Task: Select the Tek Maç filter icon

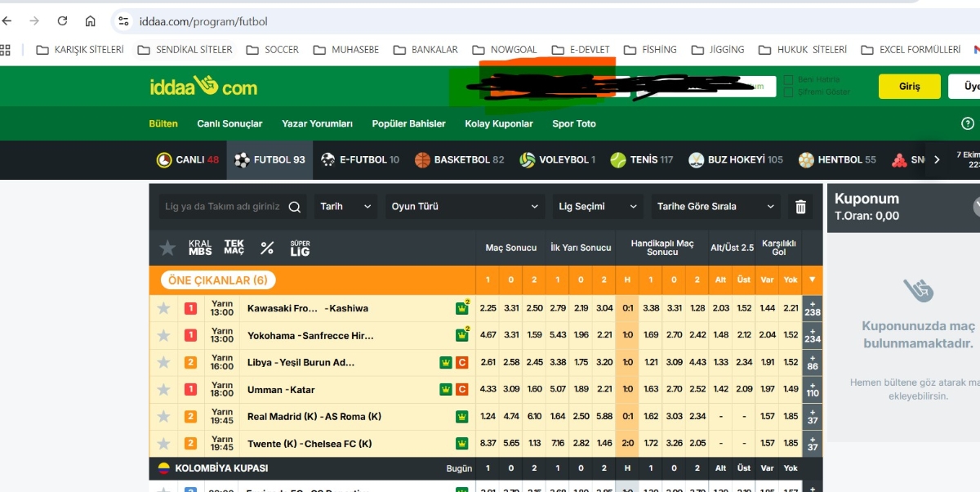Action: pos(234,248)
